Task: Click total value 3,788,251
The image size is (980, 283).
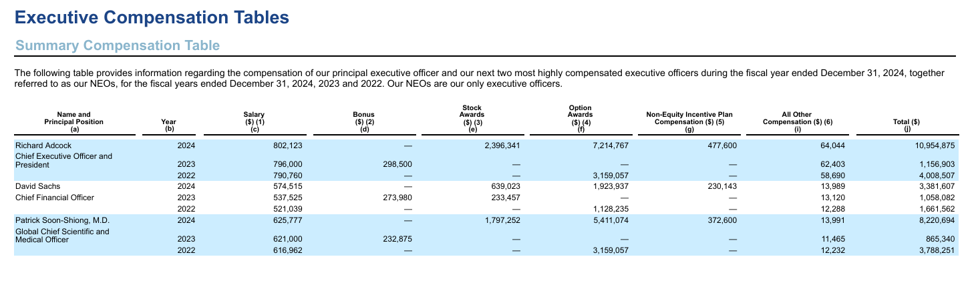Action: pos(936,251)
